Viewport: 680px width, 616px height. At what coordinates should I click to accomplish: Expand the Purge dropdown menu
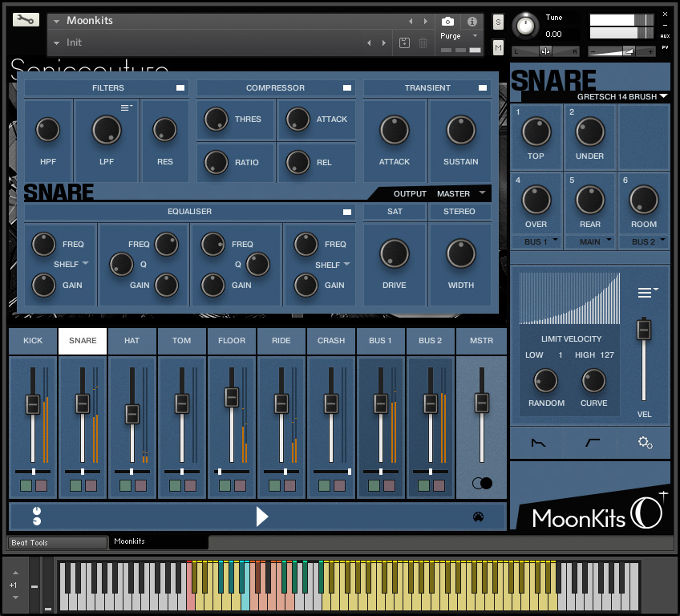pyautogui.click(x=475, y=35)
